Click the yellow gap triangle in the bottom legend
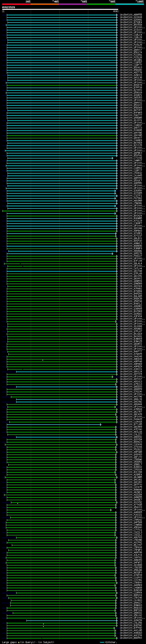The height and width of the screenshot is (644, 146). (19, 642)
